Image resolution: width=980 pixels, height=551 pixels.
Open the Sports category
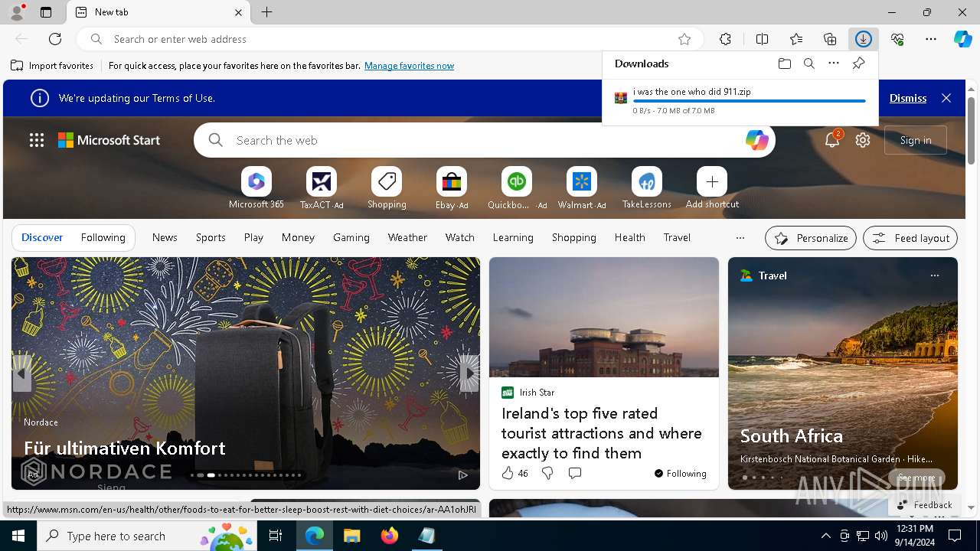click(x=211, y=237)
